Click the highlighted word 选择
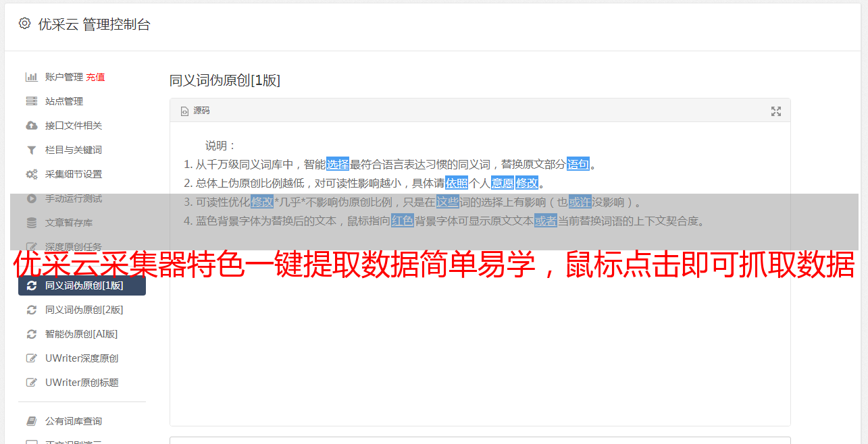This screenshot has width=868, height=444. (338, 164)
